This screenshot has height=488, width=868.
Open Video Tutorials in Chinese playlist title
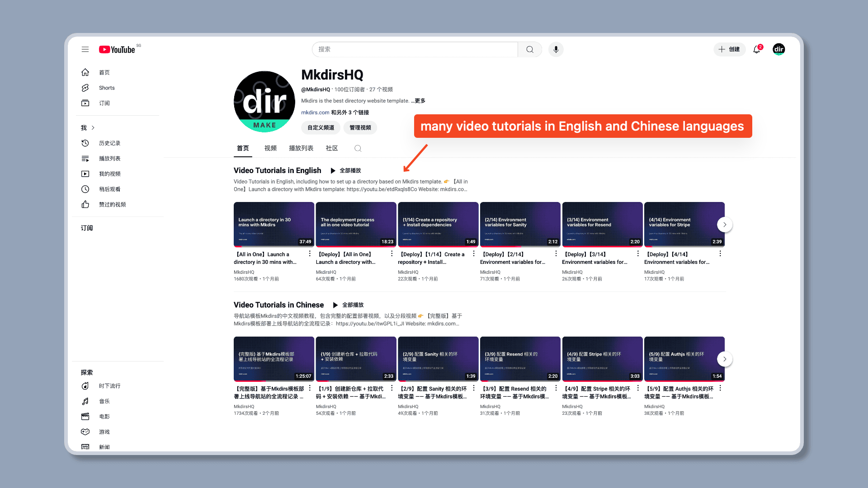[279, 305]
